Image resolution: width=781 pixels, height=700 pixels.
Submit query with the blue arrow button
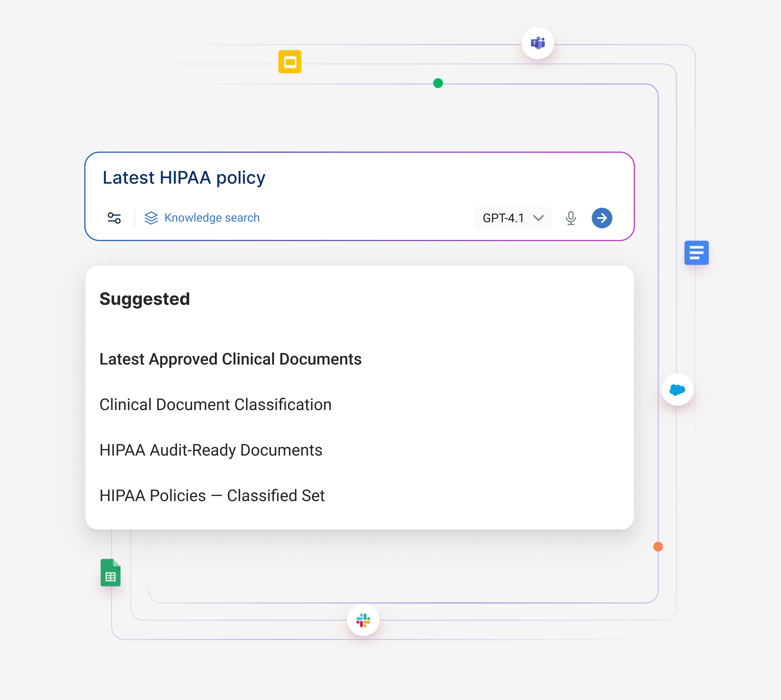tap(602, 218)
